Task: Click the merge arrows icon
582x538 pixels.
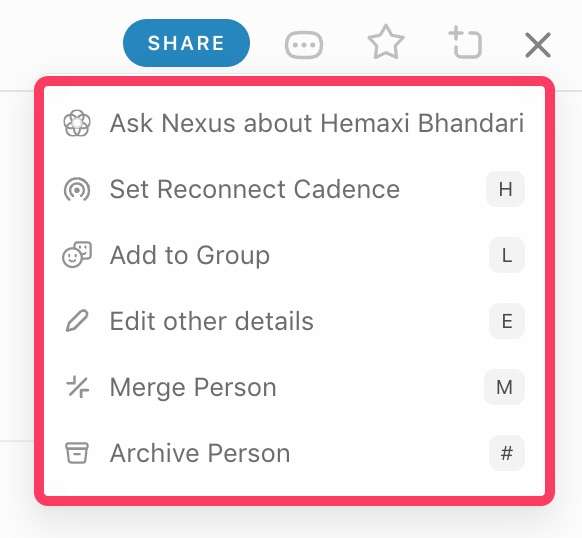Action: click(x=77, y=387)
